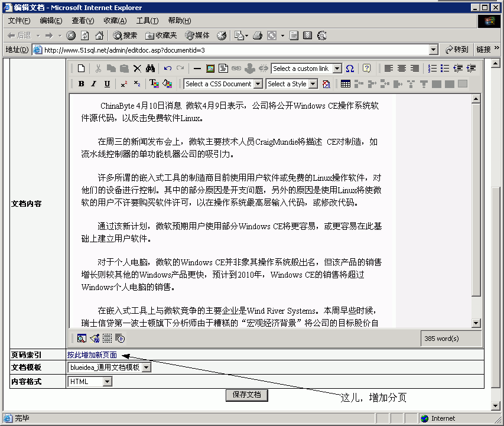504x426 pixels.
Task: Click the dashed-frame icon below the editor
Action: [107, 338]
